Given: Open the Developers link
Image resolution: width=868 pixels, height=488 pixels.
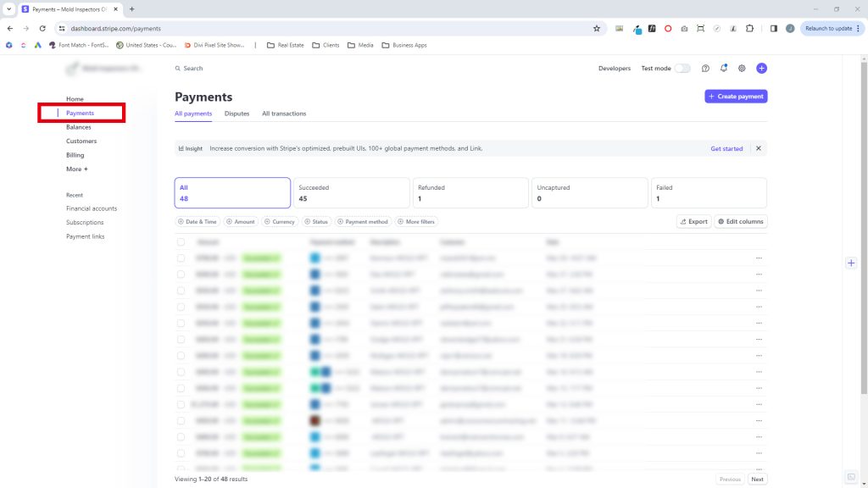Looking at the screenshot, I should coord(615,68).
